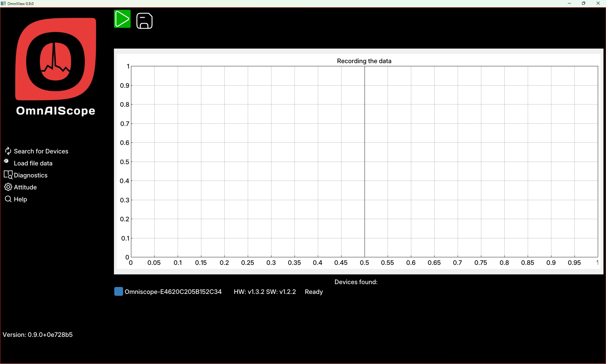Click the save data floppy icon
This screenshot has width=606, height=364.
[x=144, y=21]
